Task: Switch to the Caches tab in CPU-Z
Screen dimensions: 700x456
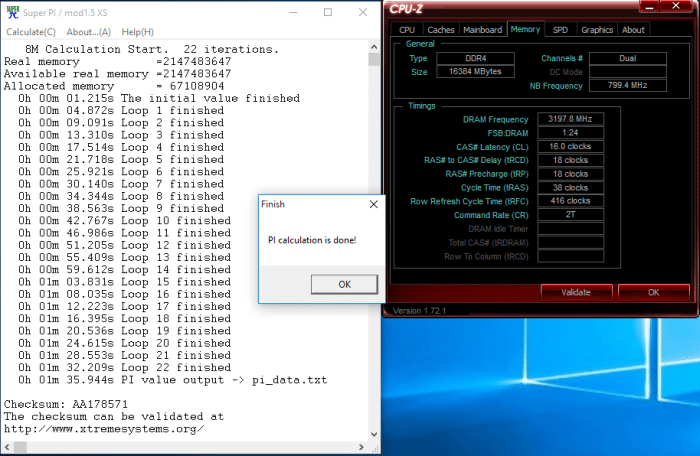Action: point(441,30)
